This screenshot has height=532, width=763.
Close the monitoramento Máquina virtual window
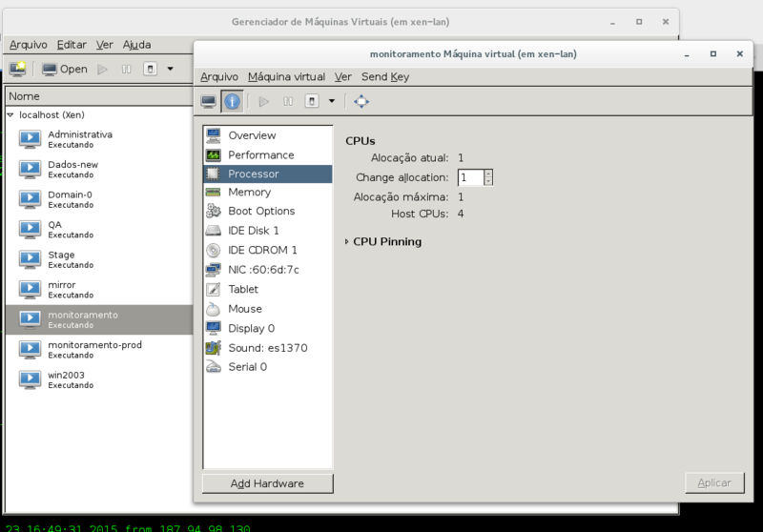tap(740, 54)
